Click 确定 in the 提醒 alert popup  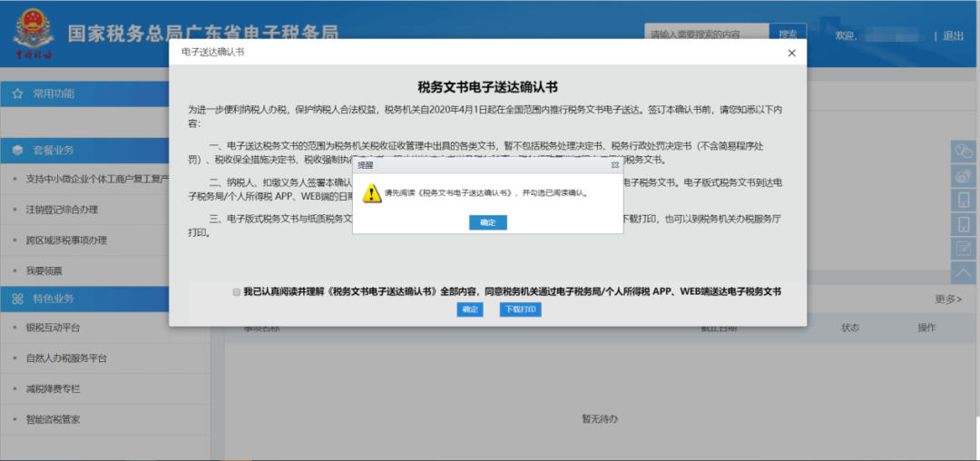(487, 222)
